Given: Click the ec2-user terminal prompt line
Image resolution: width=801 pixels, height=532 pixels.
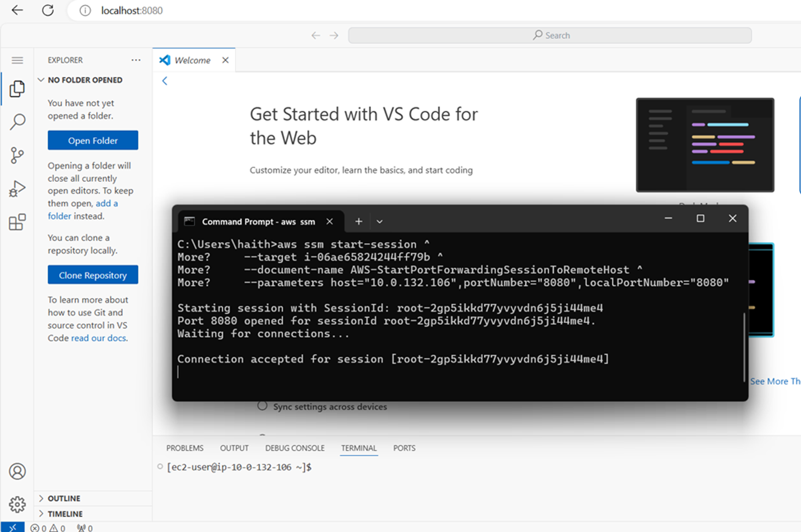Looking at the screenshot, I should [x=239, y=467].
